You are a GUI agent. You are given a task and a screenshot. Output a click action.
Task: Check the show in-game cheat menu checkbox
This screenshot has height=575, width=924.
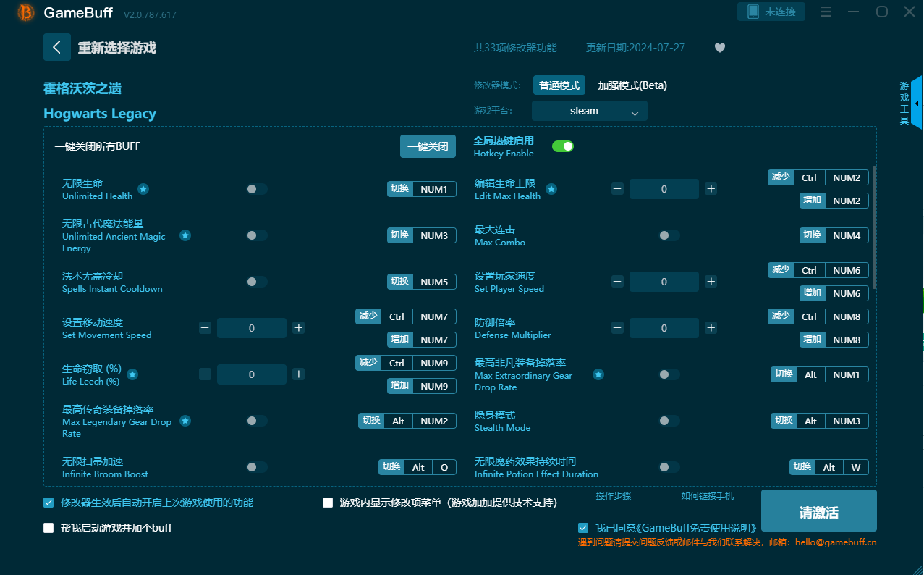328,503
